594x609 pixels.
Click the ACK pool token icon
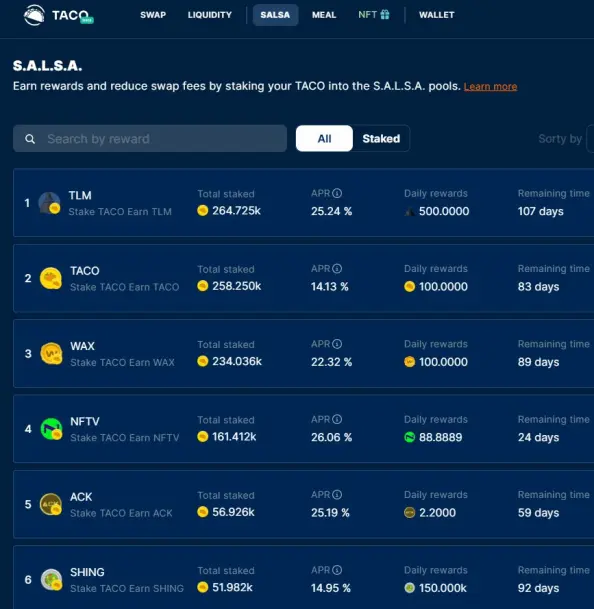51,504
